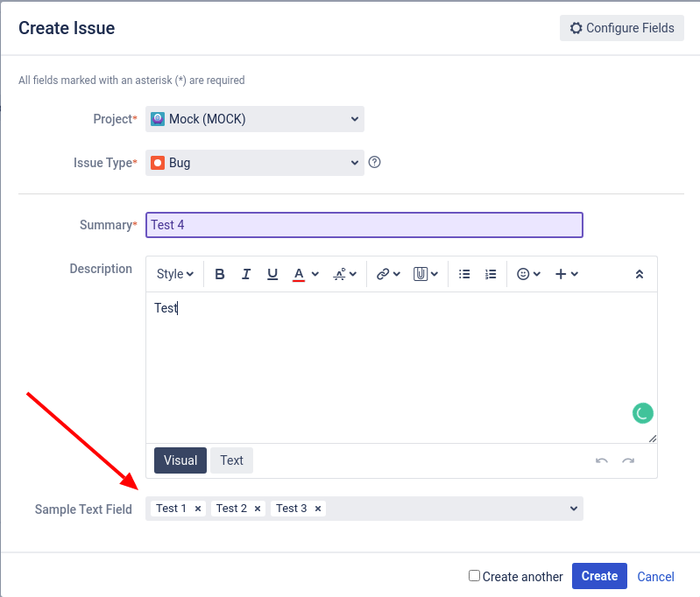
Task: Open the emoji smiley picker
Action: 528,274
